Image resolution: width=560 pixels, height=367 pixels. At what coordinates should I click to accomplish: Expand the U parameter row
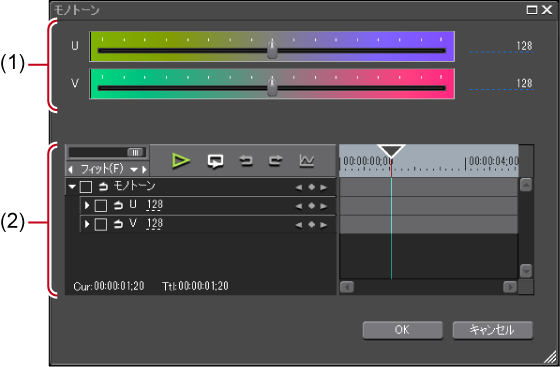[87, 205]
